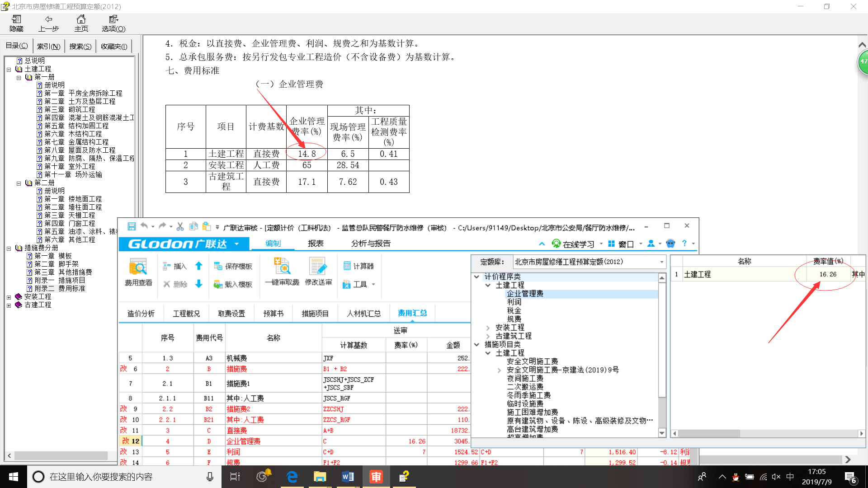The image size is (868, 488).
Task: Expand 古建筑工程 node in help tree
Action: click(9, 305)
